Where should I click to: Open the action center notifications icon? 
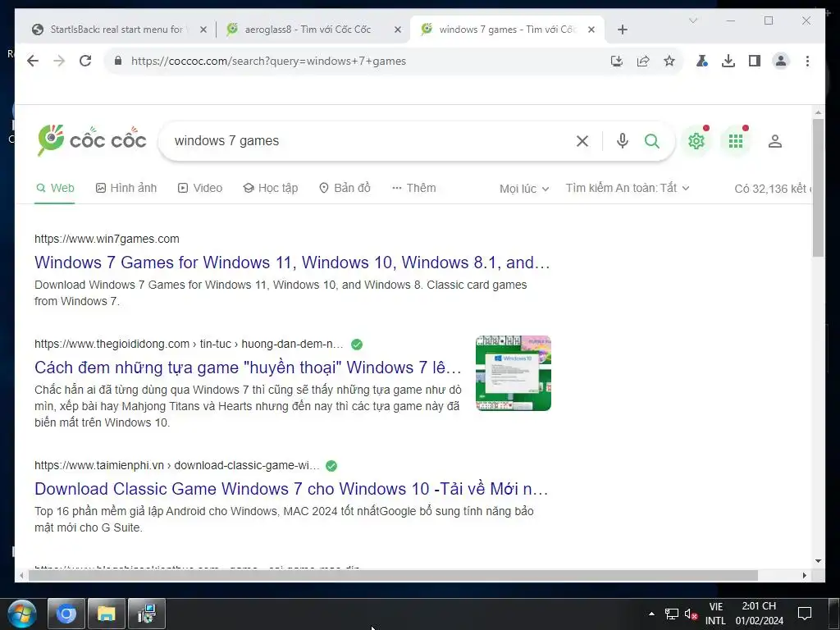[x=805, y=614]
